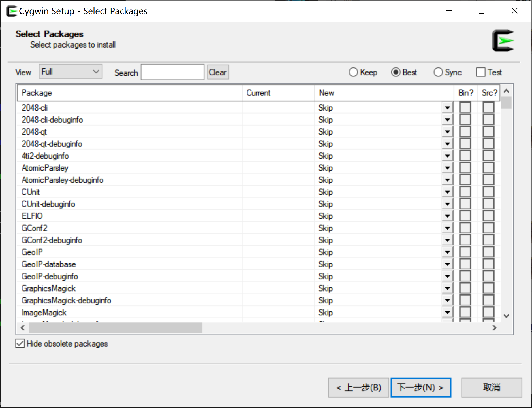This screenshot has height=408, width=532.
Task: Select the AtomicParsley-debuginfo package name
Action: pos(62,180)
